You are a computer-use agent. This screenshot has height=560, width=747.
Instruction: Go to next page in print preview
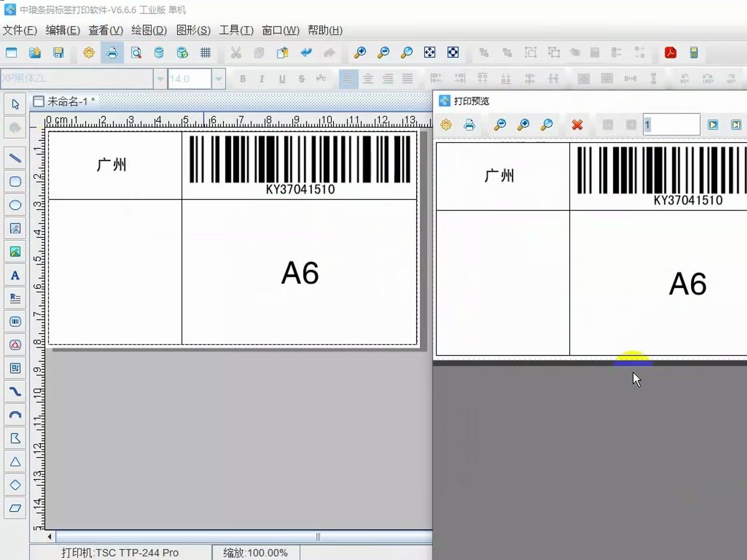pos(713,124)
